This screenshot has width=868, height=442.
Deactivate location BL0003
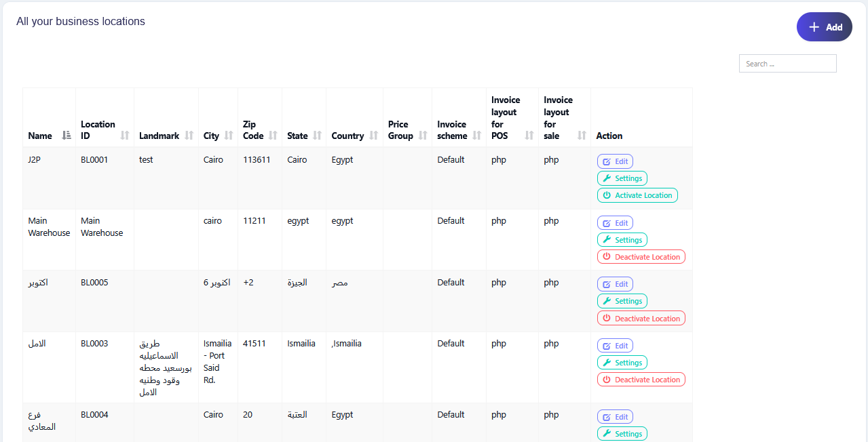coord(641,380)
